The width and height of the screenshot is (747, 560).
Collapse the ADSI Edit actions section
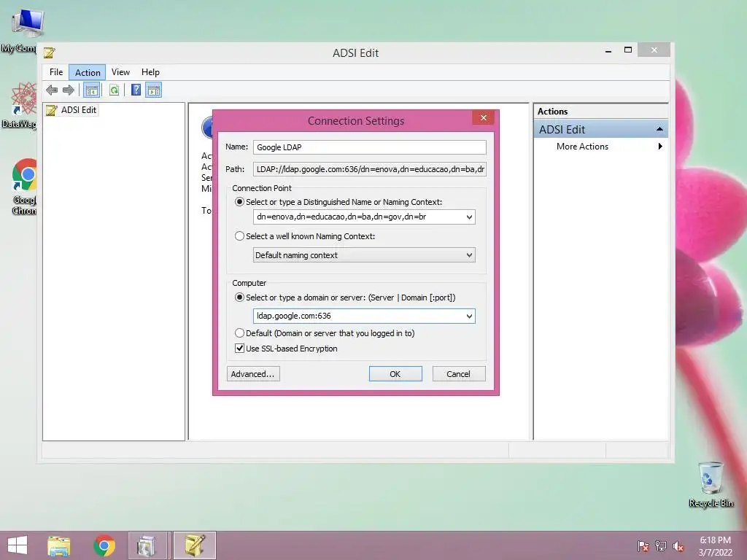tap(659, 129)
